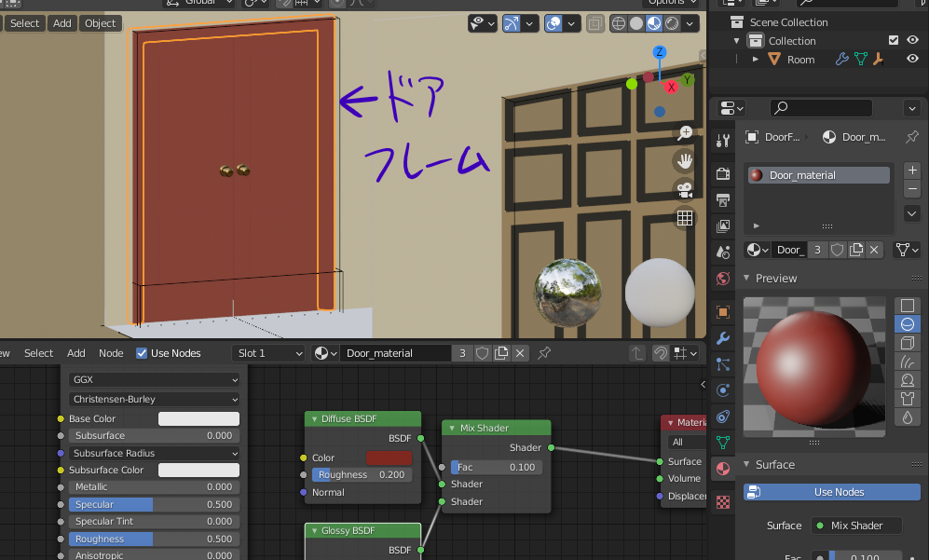The image size is (929, 560).
Task: Open the Physics properties tab
Action: (723, 390)
